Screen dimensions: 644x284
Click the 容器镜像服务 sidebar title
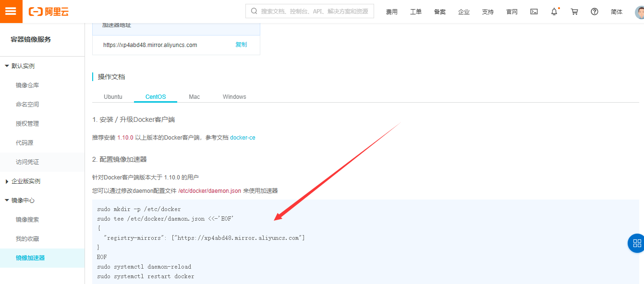[31, 39]
